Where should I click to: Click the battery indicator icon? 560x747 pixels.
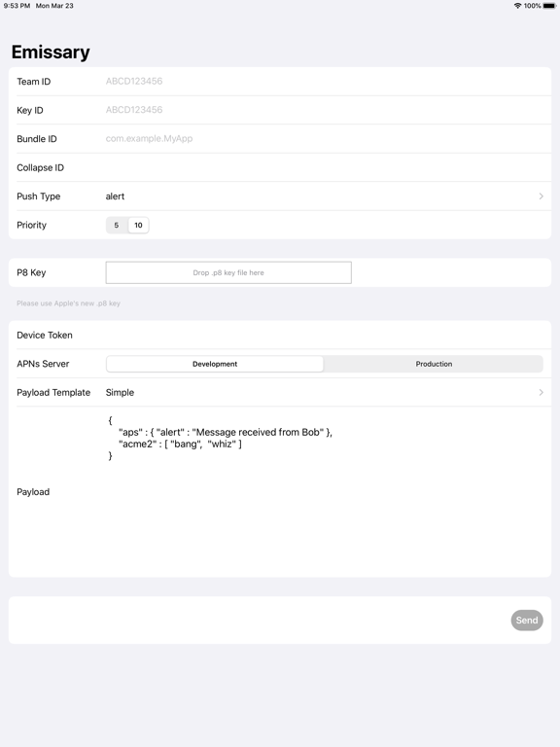click(x=549, y=6)
